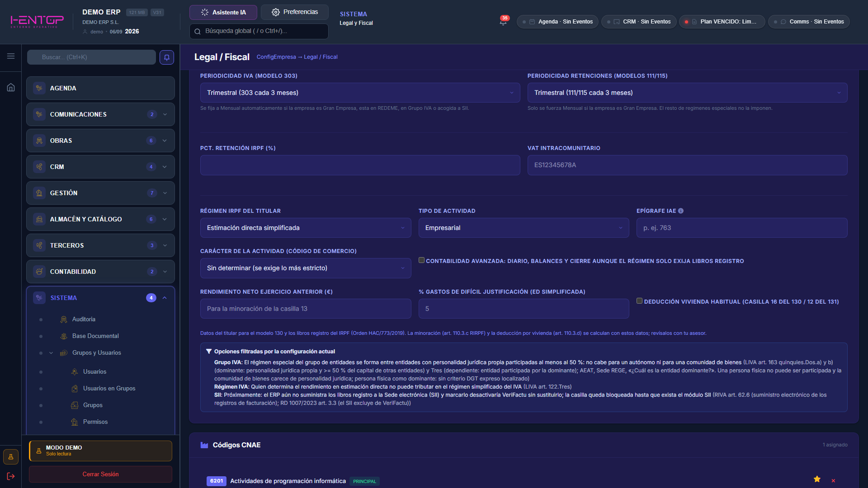Expand the OBRAS sidebar section

tap(165, 141)
